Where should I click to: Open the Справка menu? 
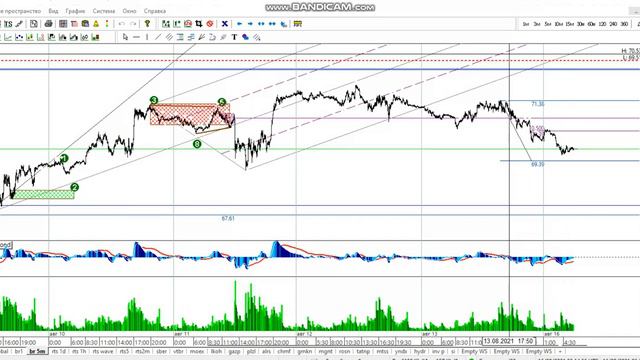155,11
